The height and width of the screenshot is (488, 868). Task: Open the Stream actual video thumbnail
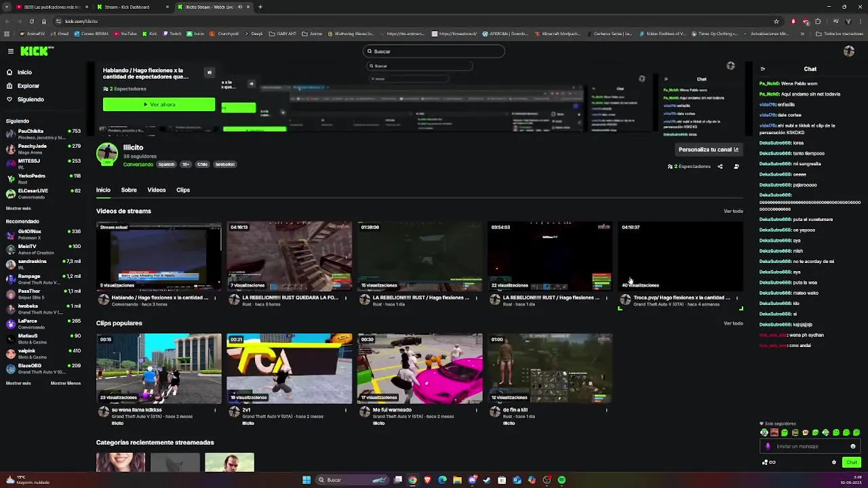point(159,257)
